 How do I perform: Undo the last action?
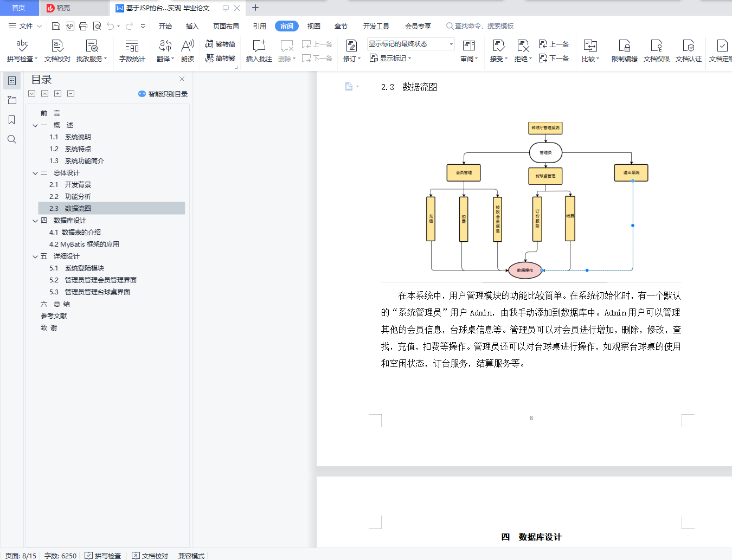pos(111,26)
